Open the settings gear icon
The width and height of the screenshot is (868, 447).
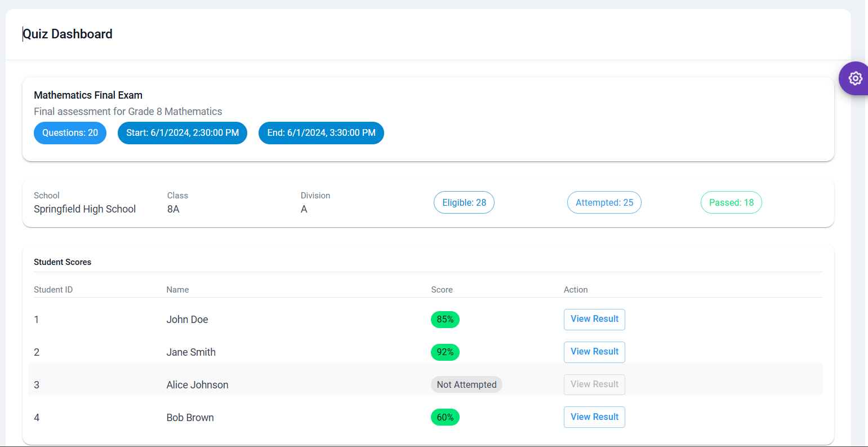point(855,78)
